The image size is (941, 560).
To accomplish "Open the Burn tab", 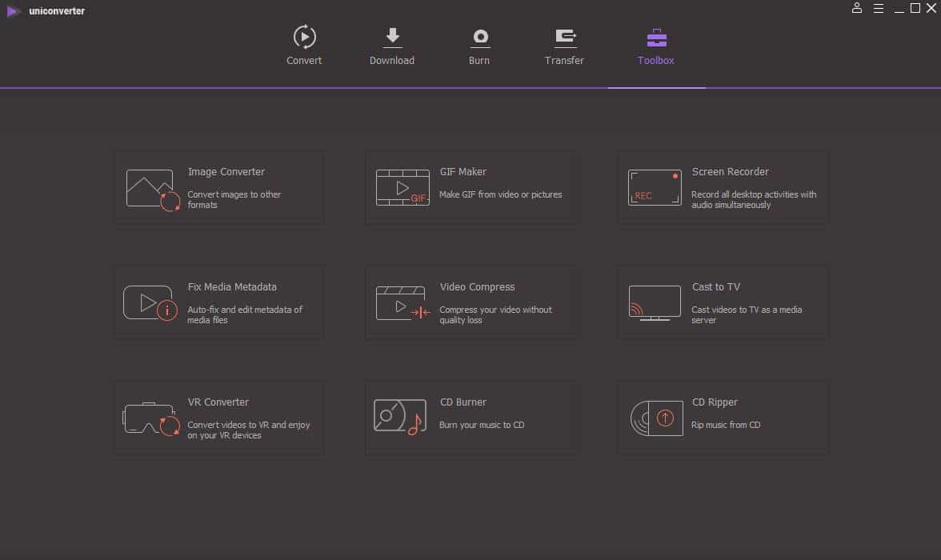I will coord(479,46).
